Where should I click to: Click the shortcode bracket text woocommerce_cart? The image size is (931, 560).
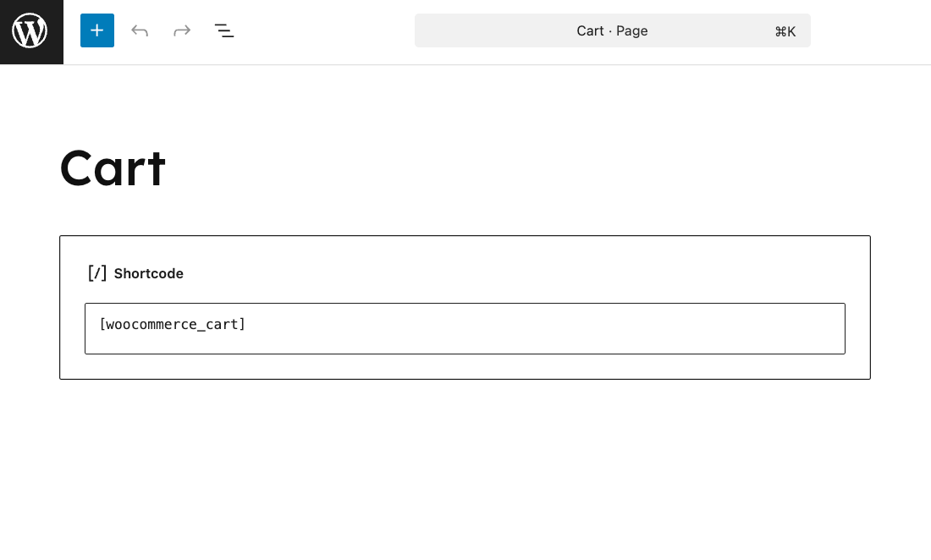tap(173, 324)
